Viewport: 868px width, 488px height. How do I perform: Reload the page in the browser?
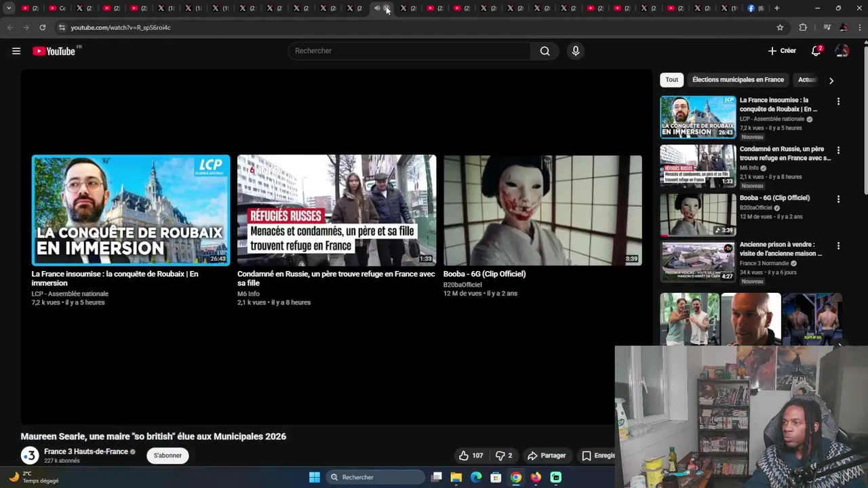[x=42, y=27]
